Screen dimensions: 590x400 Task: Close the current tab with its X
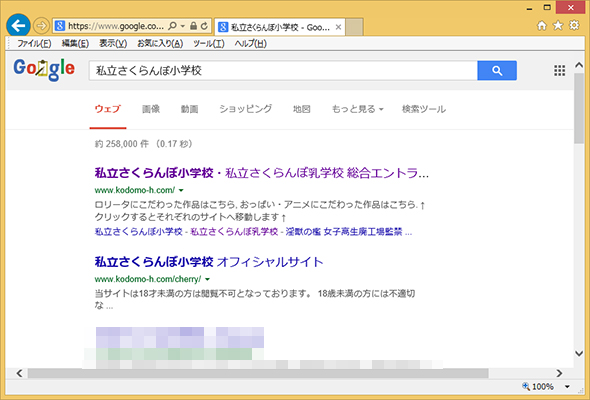338,27
